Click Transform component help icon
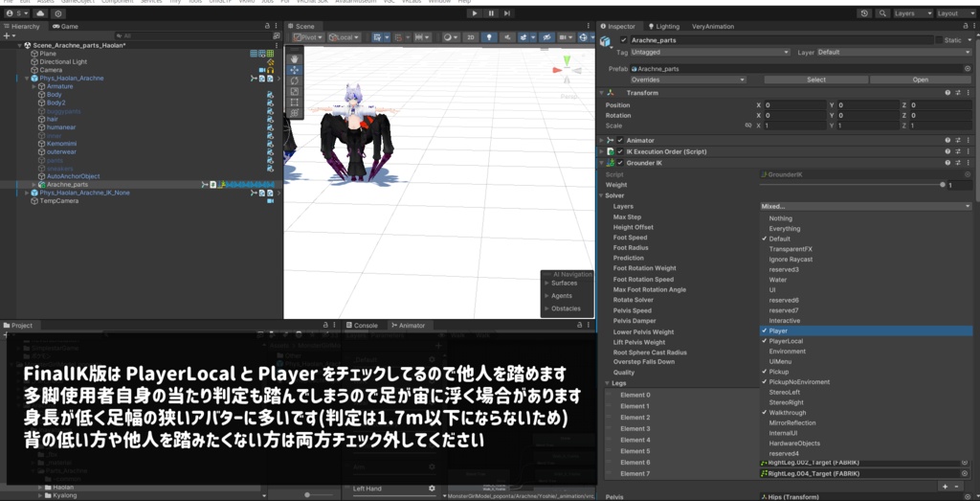The image size is (980, 501). [x=948, y=93]
